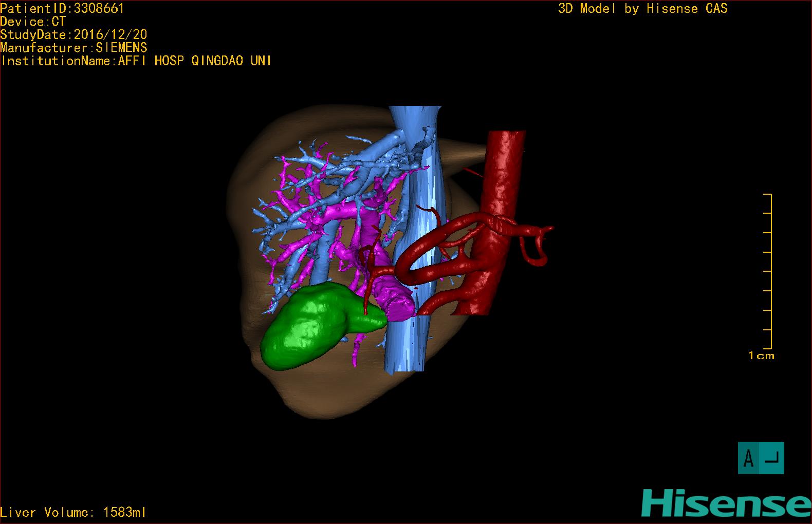Select the 'Liver Volume: 1583ml' readout
Viewport: 812px width, 524px height.
[x=73, y=512]
